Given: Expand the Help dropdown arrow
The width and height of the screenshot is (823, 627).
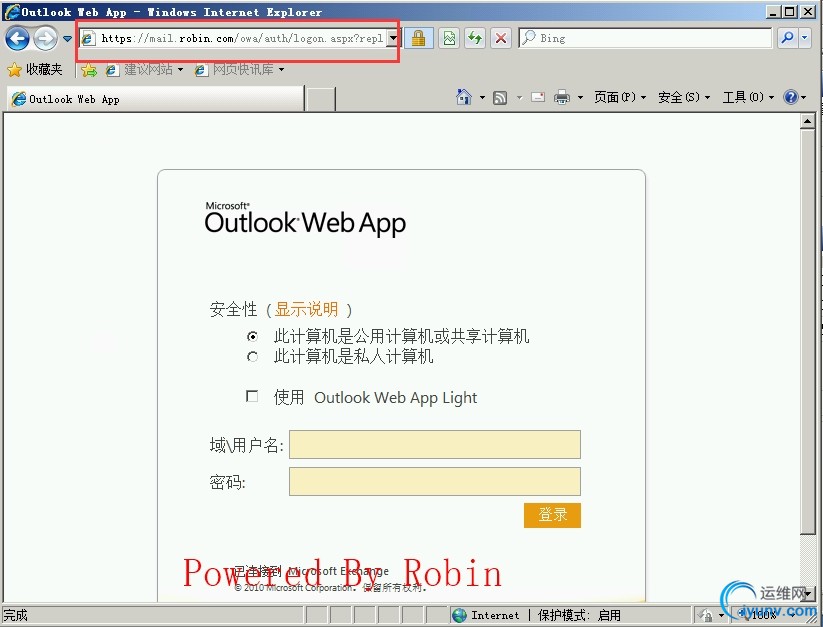Looking at the screenshot, I should 804,98.
